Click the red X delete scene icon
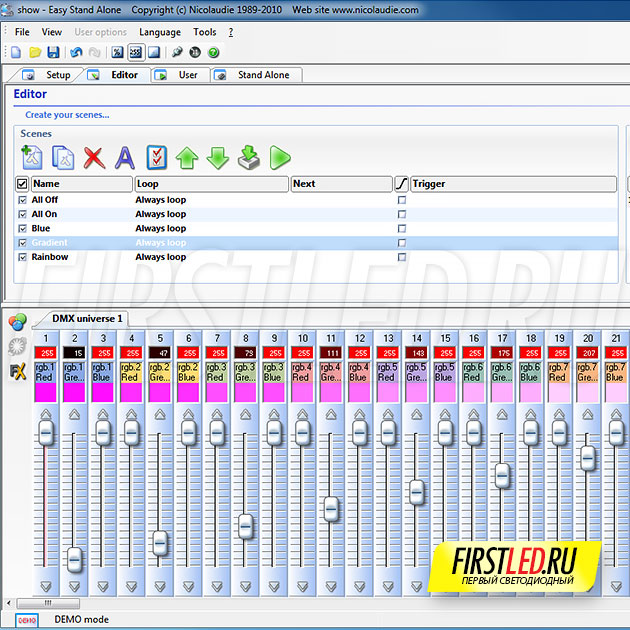630x630 pixels. click(94, 157)
